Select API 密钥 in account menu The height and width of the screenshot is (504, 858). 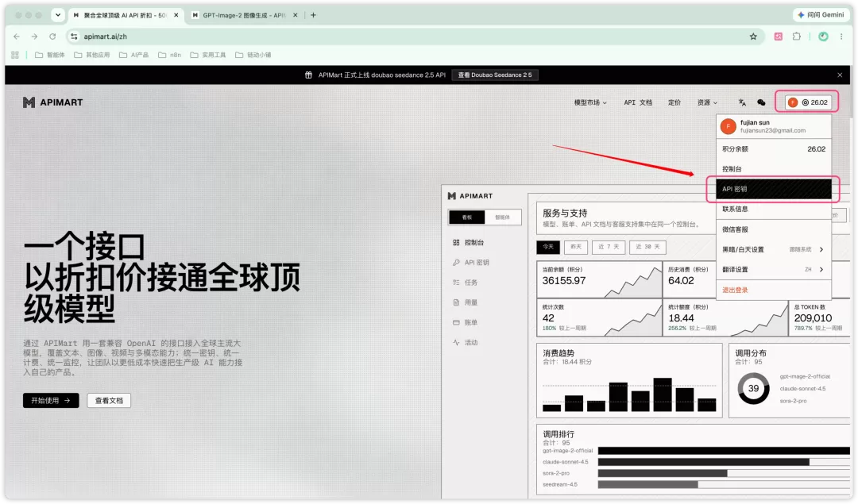pyautogui.click(x=774, y=189)
